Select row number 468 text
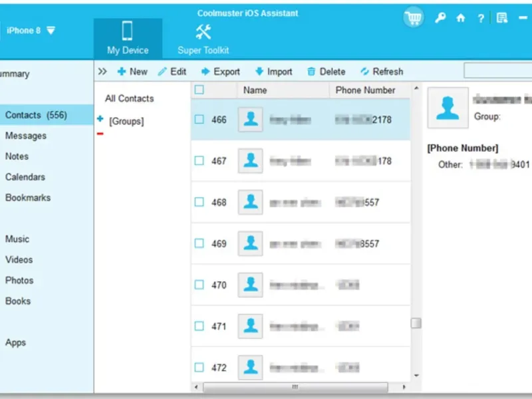 click(219, 202)
